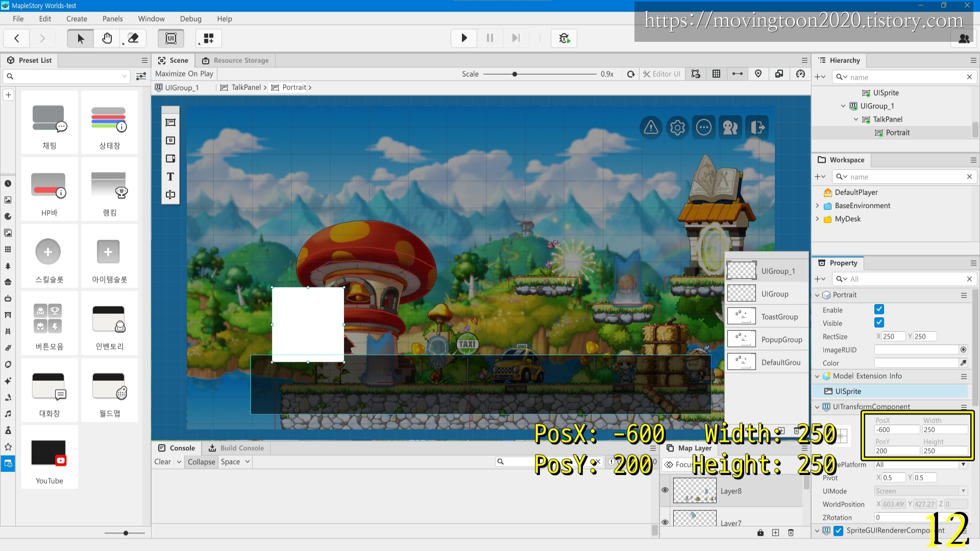Click TalkPanel in the breadcrumb
The height and width of the screenshot is (551, 980).
246,87
